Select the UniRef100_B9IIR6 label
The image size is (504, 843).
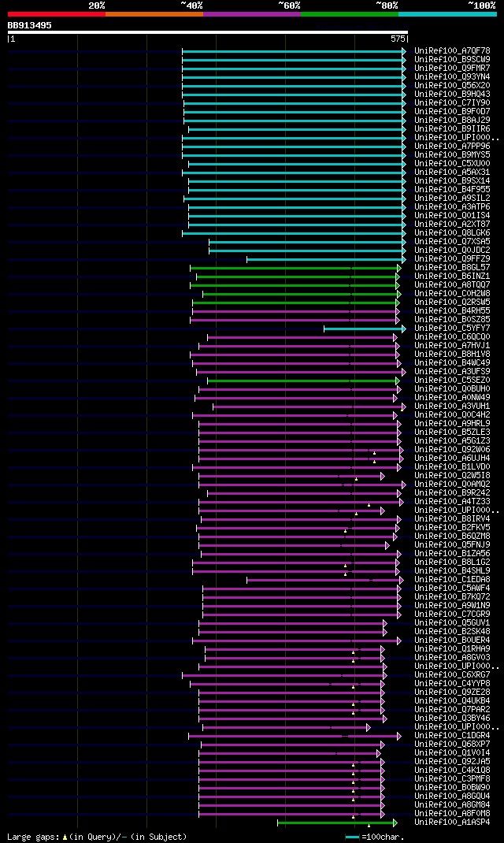pyautogui.click(x=452, y=129)
